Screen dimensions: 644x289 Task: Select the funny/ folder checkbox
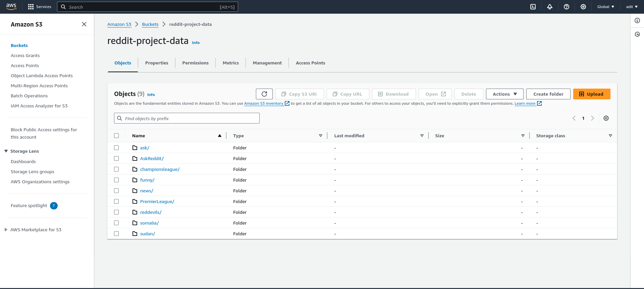click(116, 180)
